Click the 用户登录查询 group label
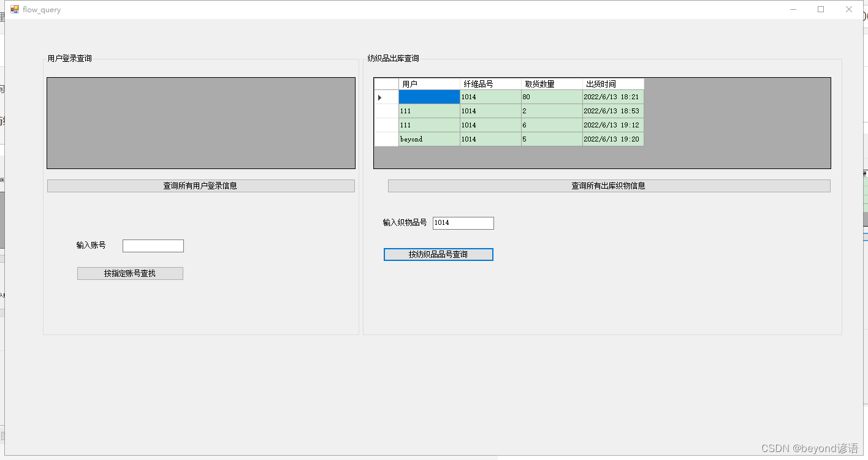The height and width of the screenshot is (460, 868). [x=70, y=59]
